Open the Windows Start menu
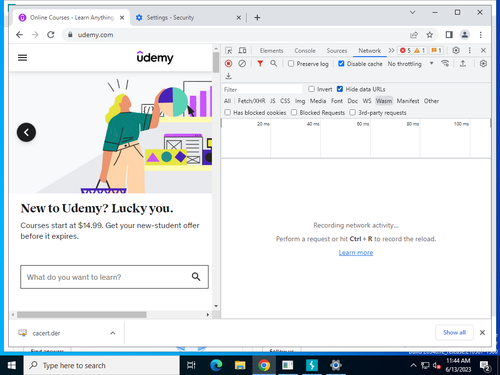The height and width of the screenshot is (375, 500). [x=12, y=365]
